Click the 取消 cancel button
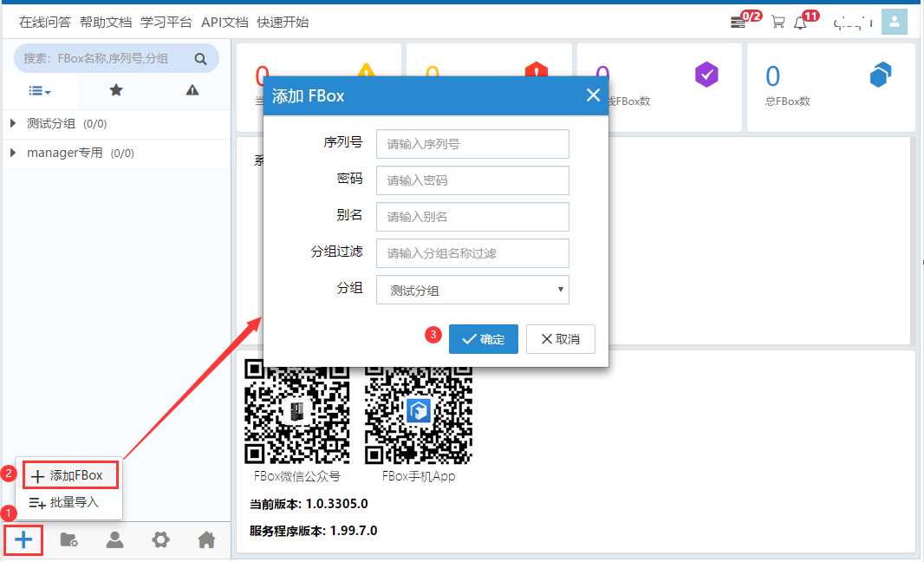Screen dimensions: 924x562 560,339
